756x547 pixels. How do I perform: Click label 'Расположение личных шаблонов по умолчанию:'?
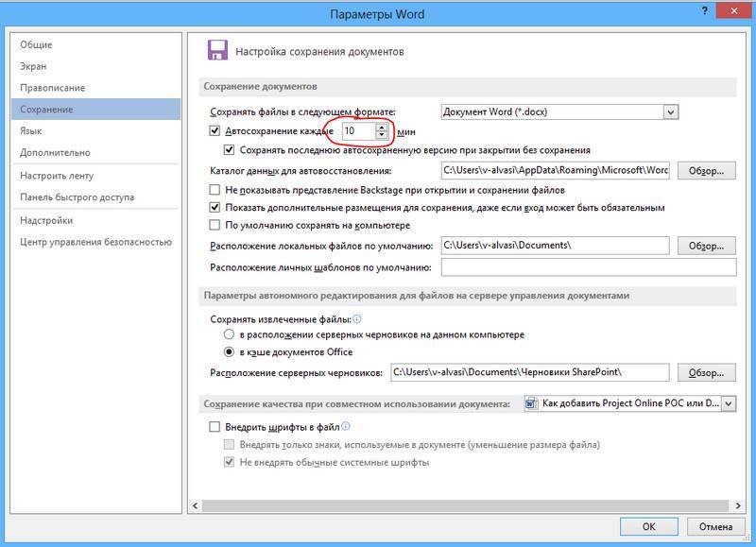pyautogui.click(x=320, y=267)
